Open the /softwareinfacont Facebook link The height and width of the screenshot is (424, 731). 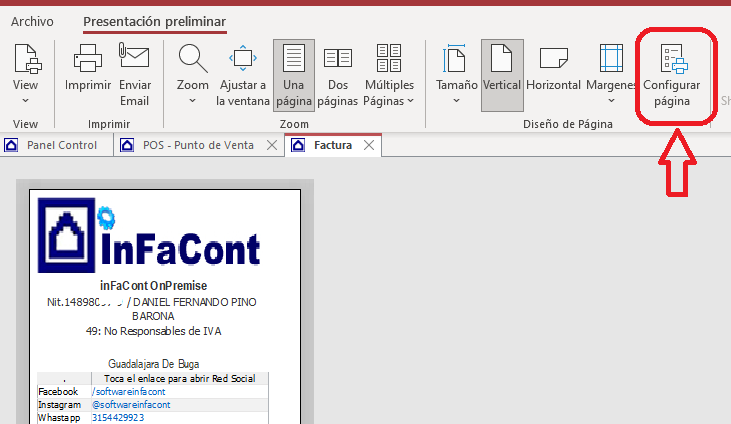point(129,391)
